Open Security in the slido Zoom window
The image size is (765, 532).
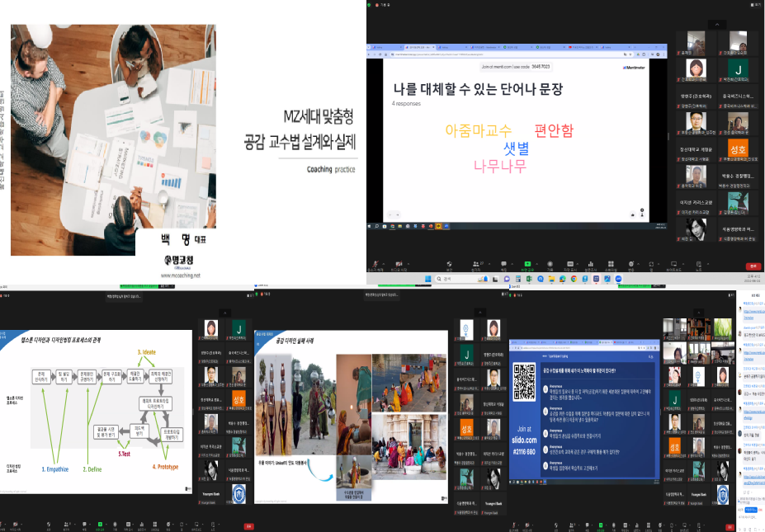point(556,525)
